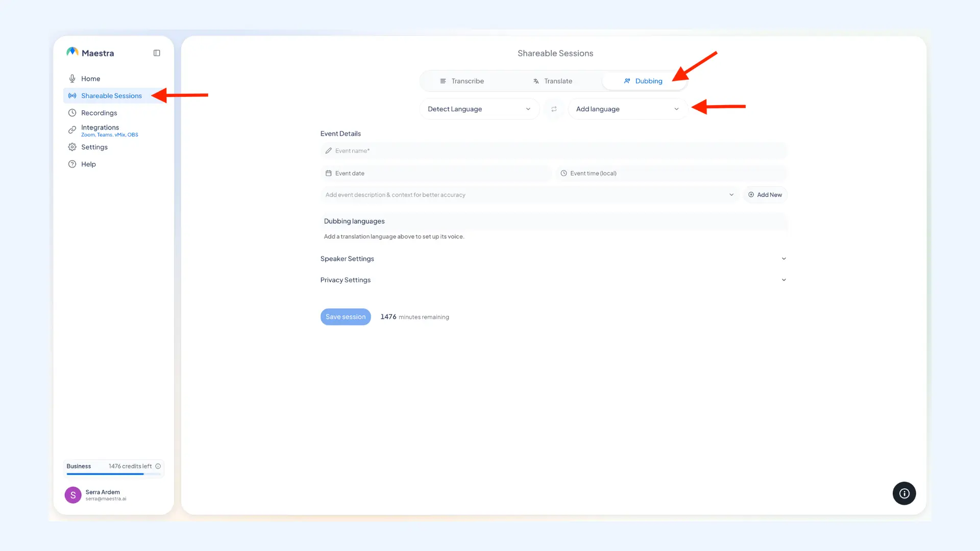This screenshot has height=551, width=980.
Task: Collapse the sidebar panel icon
Action: point(157,53)
